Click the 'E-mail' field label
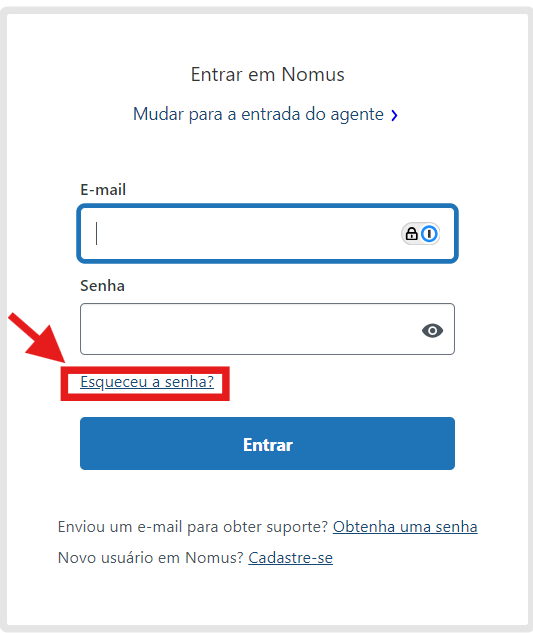533x633 pixels. click(x=103, y=190)
